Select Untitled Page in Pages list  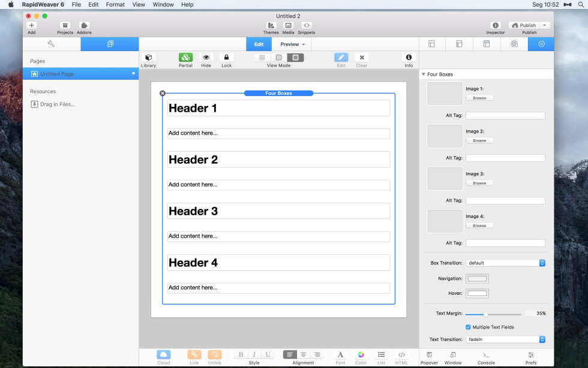(x=80, y=74)
